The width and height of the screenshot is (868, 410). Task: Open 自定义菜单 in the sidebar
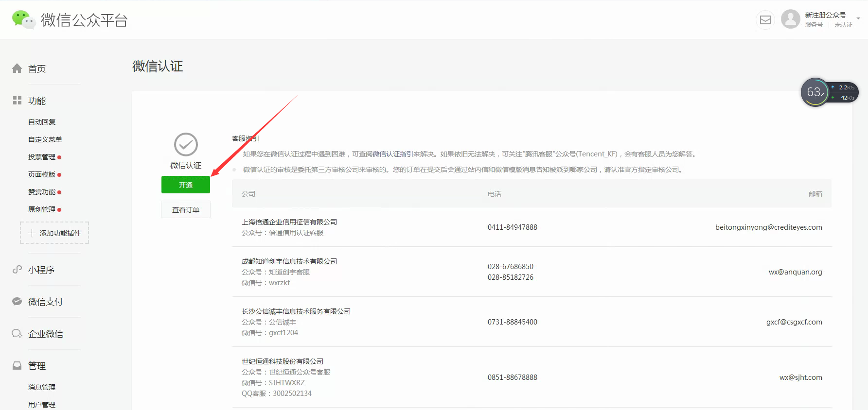tap(45, 139)
